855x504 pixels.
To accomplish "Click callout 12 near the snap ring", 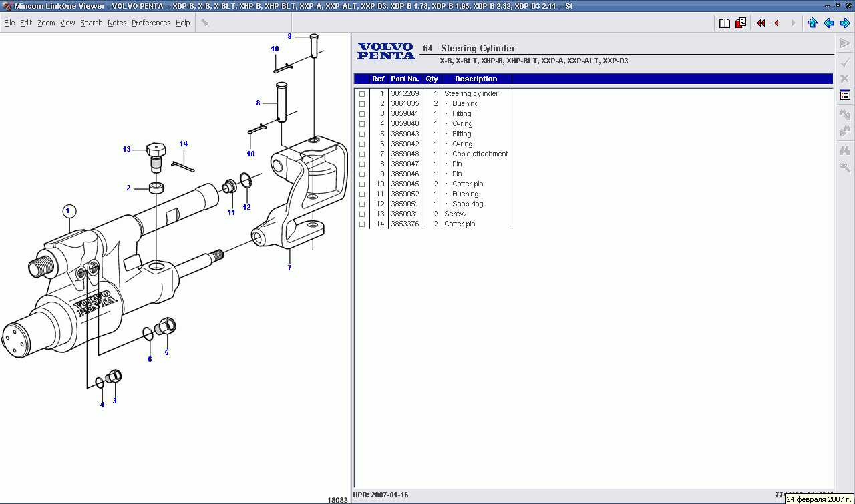I will click(x=246, y=207).
